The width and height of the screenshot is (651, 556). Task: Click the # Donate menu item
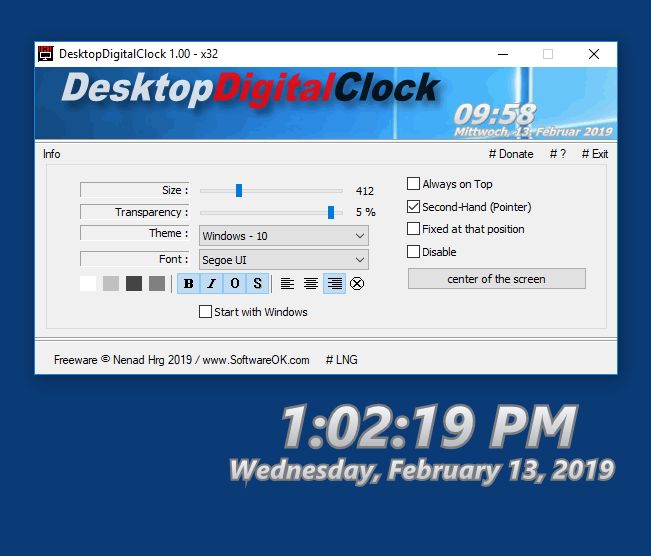[x=511, y=154]
